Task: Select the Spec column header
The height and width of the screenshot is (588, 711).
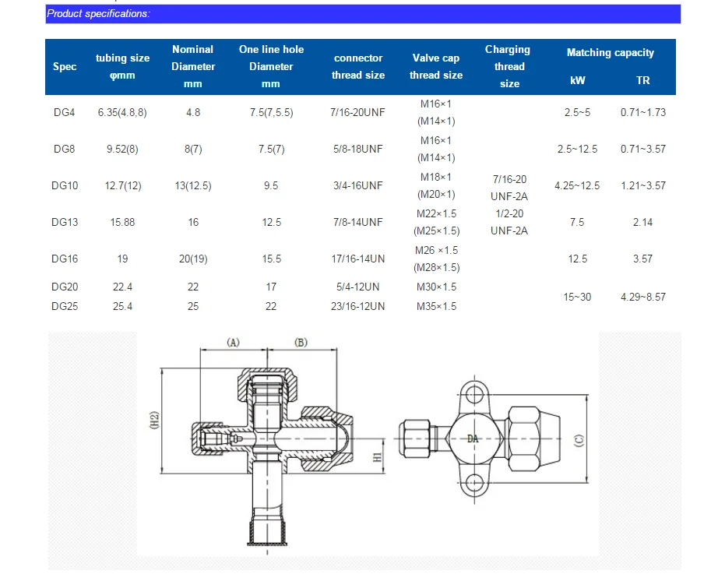Action: [x=65, y=66]
